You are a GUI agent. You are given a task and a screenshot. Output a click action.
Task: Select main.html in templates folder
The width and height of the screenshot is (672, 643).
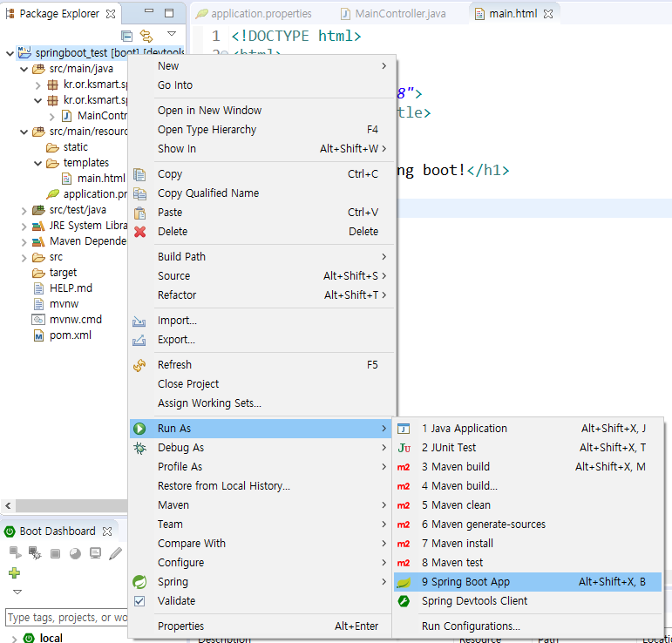[101, 179]
